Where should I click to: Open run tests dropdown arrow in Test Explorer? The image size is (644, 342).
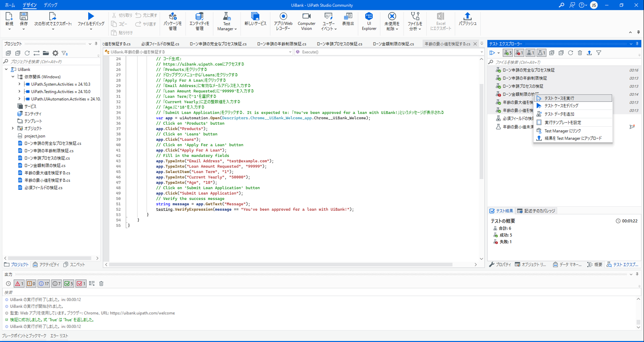[x=498, y=53]
